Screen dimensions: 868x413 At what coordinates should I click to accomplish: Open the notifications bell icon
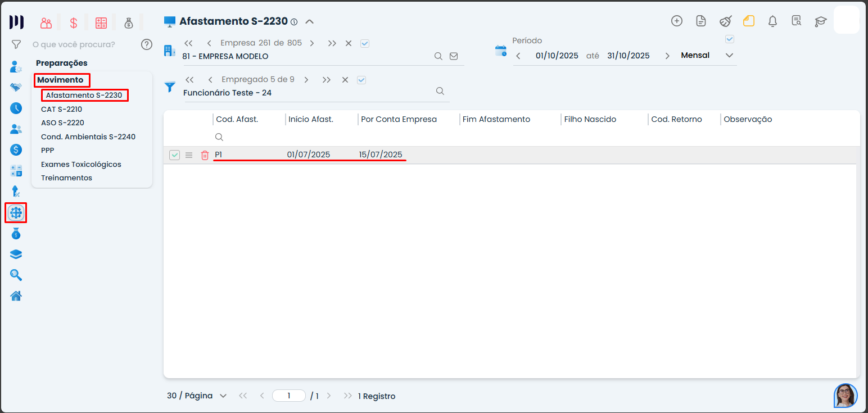tap(772, 21)
